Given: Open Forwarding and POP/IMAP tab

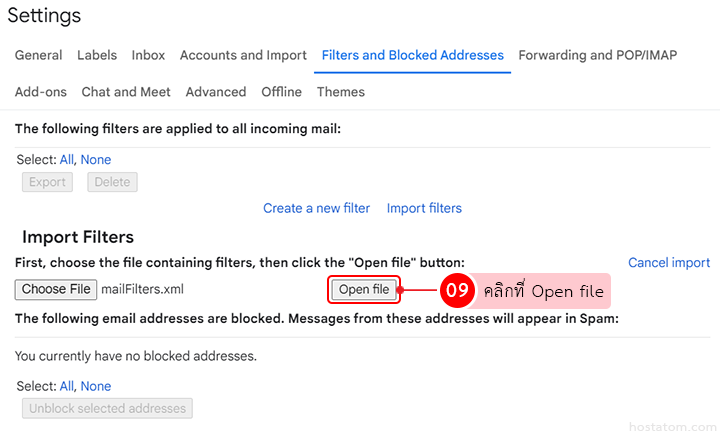Looking at the screenshot, I should pos(597,55).
